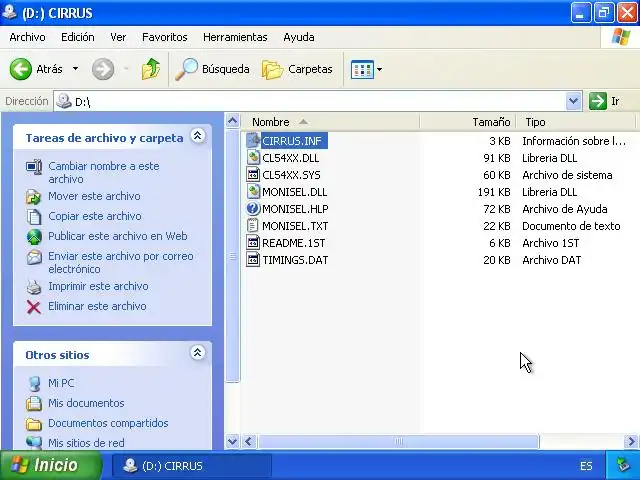Click the horizontal scrollbar left arrow

249,441
